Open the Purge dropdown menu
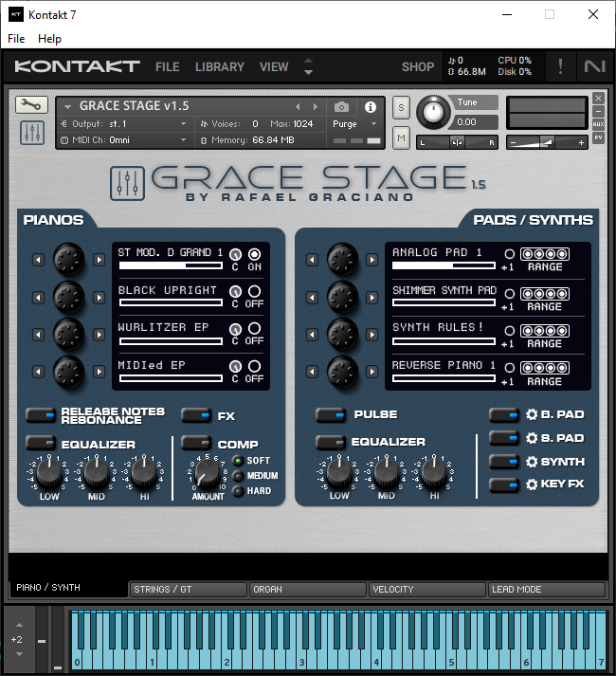 point(354,124)
